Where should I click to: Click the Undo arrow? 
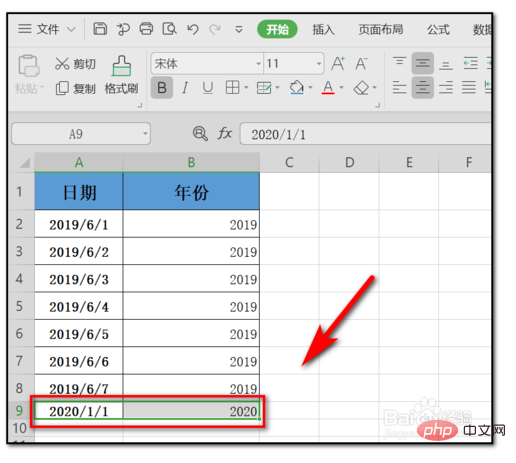point(193,29)
